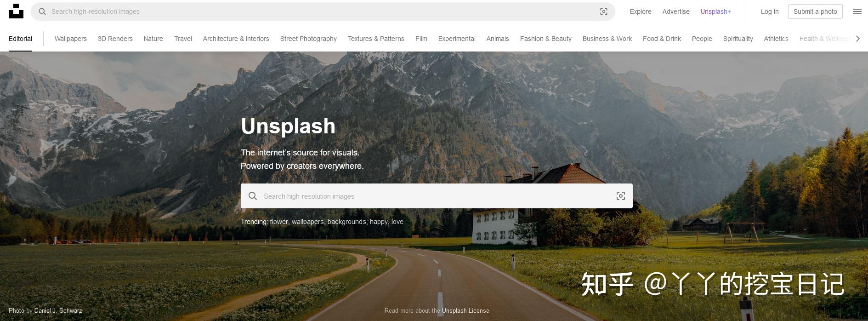Open the Unsplash+ link
Screen dimensions: 868x321
715,11
